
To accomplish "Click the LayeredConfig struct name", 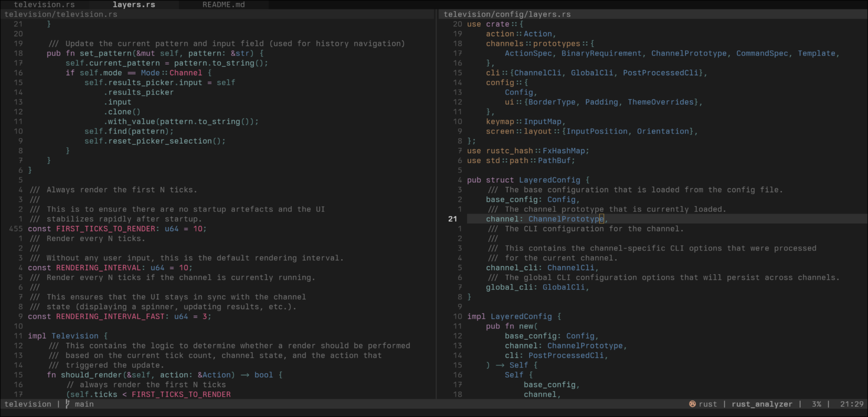I will pyautogui.click(x=550, y=180).
